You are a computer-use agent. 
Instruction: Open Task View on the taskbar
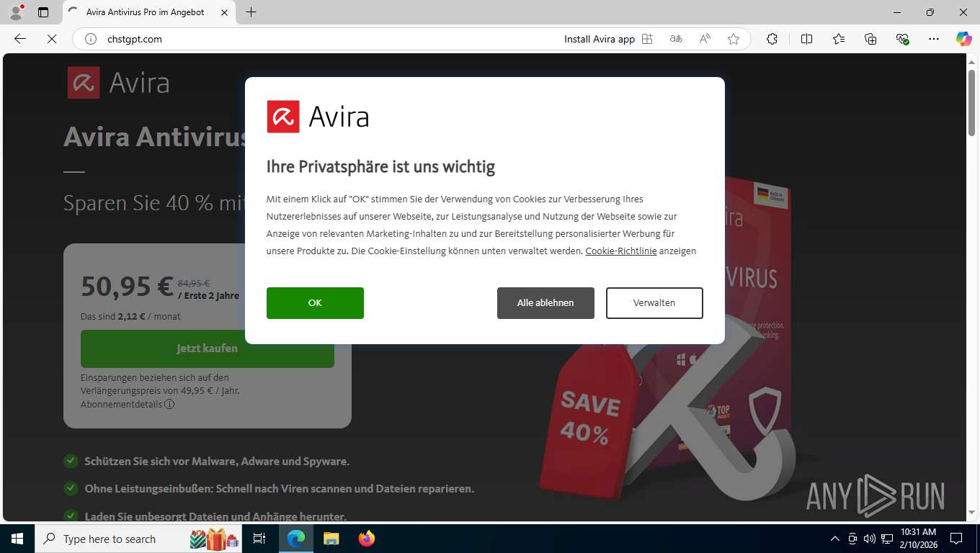pos(259,539)
